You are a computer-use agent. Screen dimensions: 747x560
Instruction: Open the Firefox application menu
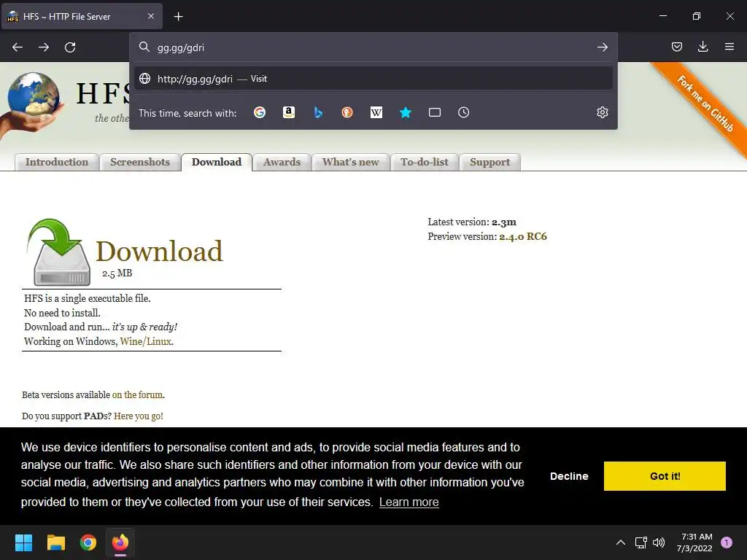pyautogui.click(x=729, y=47)
